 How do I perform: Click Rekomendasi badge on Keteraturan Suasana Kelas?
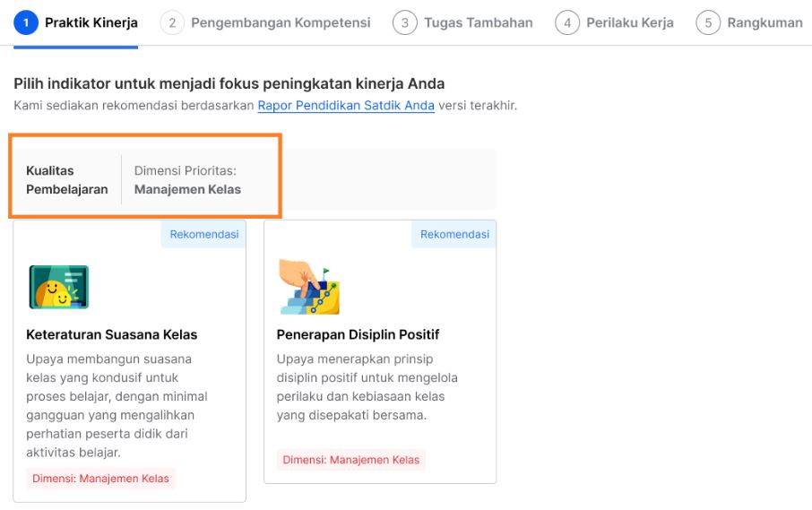pos(204,235)
